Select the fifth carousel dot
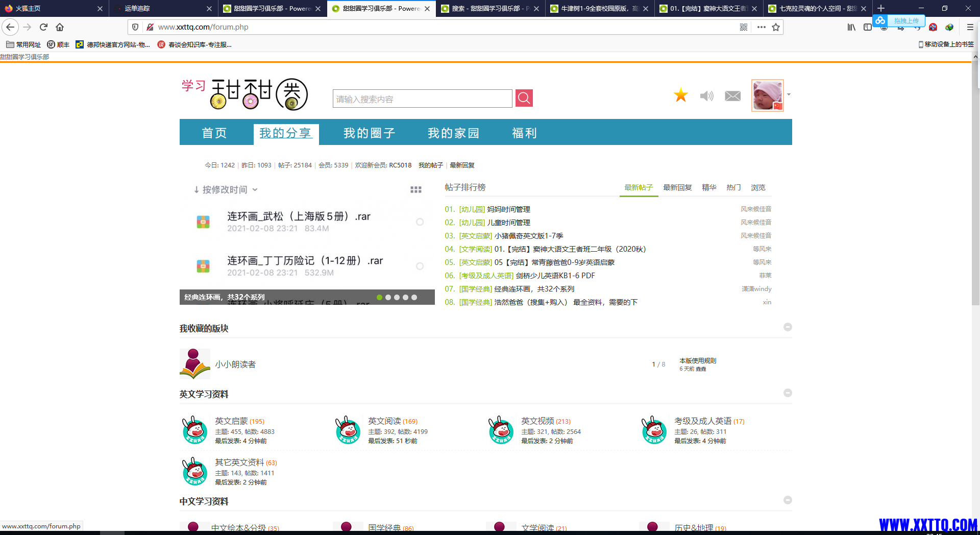The width and height of the screenshot is (980, 535). (414, 297)
